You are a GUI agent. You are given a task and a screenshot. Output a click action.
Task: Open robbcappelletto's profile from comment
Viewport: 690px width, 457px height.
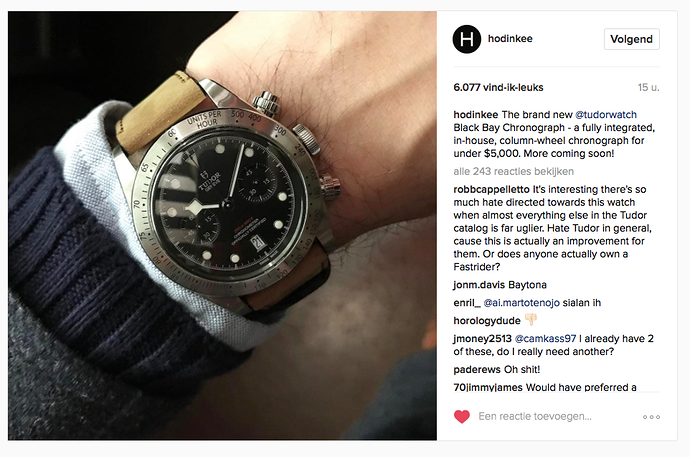(492, 190)
